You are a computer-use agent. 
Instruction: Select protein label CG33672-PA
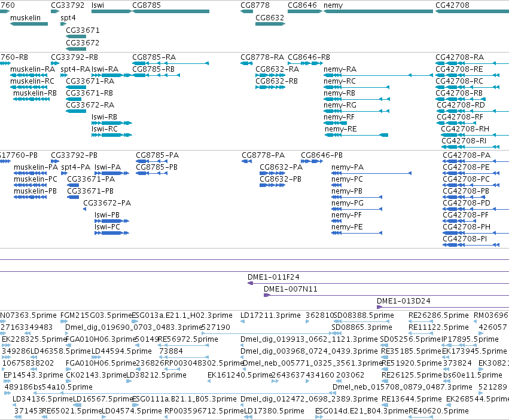coord(107,203)
